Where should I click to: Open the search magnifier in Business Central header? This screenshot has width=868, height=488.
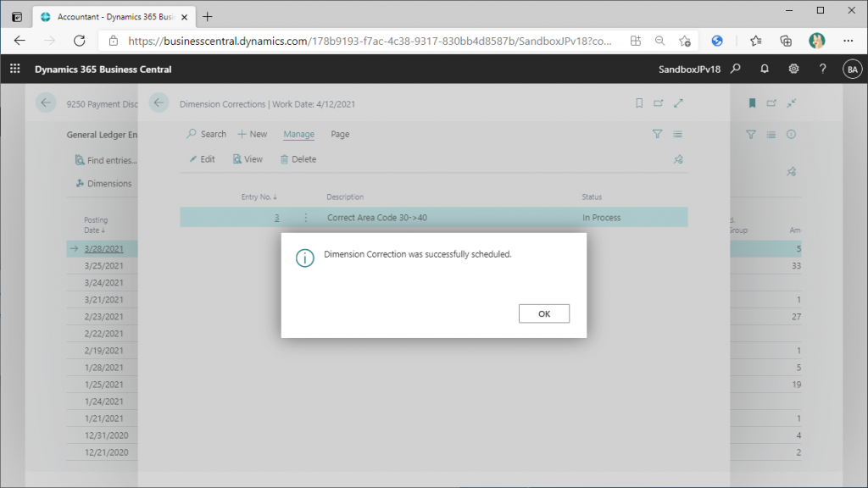[735, 69]
